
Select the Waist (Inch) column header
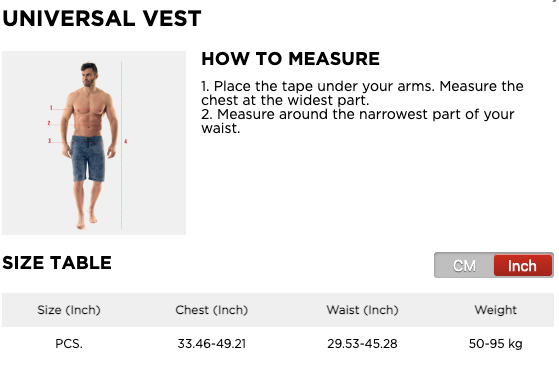point(362,310)
